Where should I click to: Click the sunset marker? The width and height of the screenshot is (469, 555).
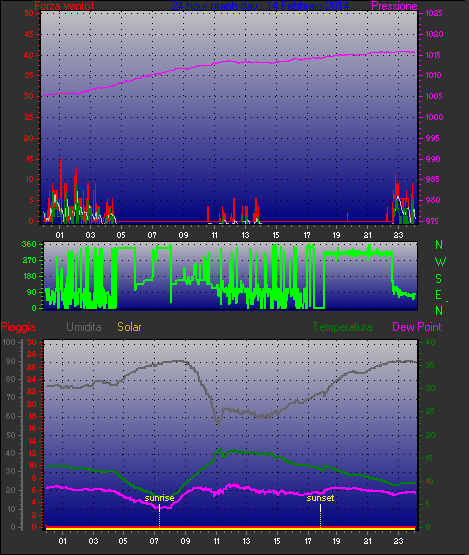coord(320,498)
